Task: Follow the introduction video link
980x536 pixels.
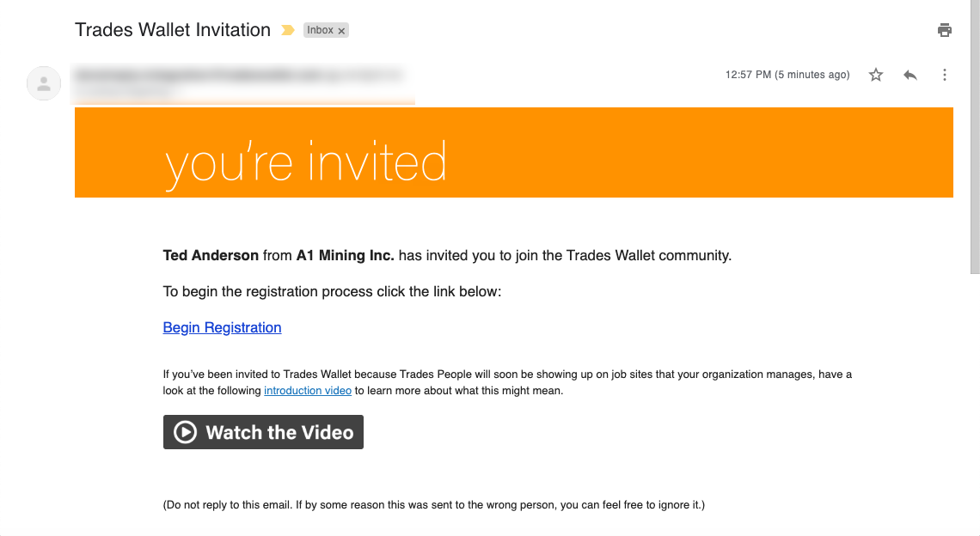Action: tap(307, 391)
